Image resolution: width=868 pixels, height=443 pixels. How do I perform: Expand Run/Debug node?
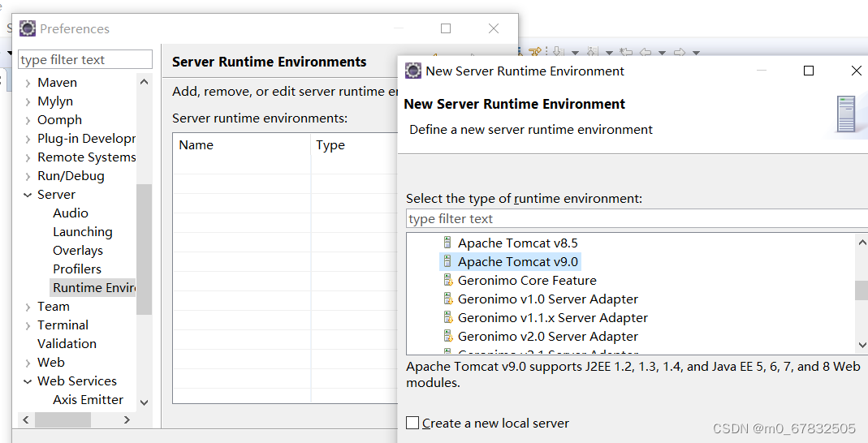click(x=28, y=176)
